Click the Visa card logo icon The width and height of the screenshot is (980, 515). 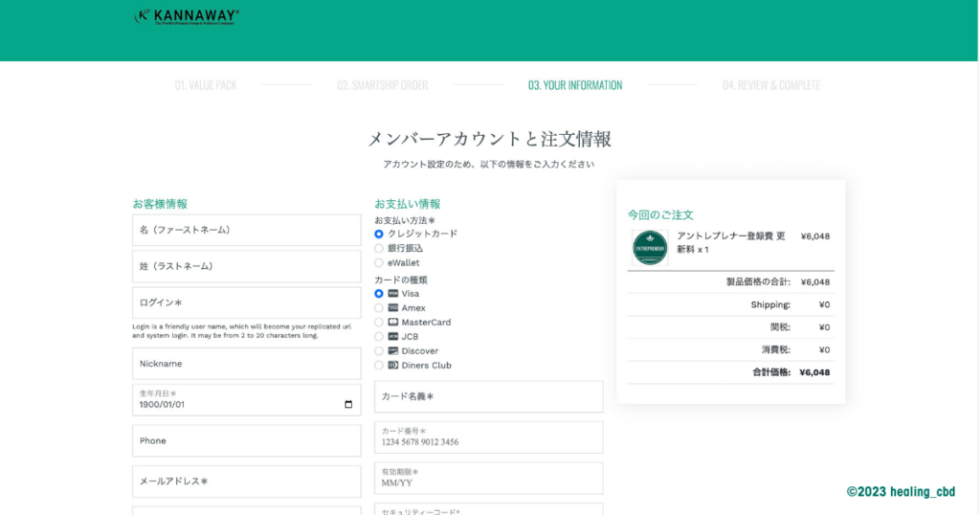392,294
